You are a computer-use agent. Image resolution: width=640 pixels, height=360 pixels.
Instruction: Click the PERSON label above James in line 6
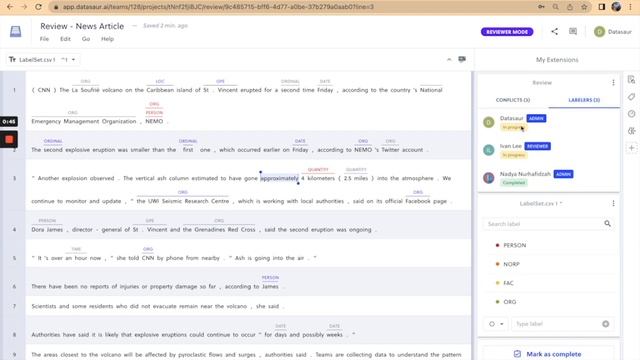(x=270, y=278)
